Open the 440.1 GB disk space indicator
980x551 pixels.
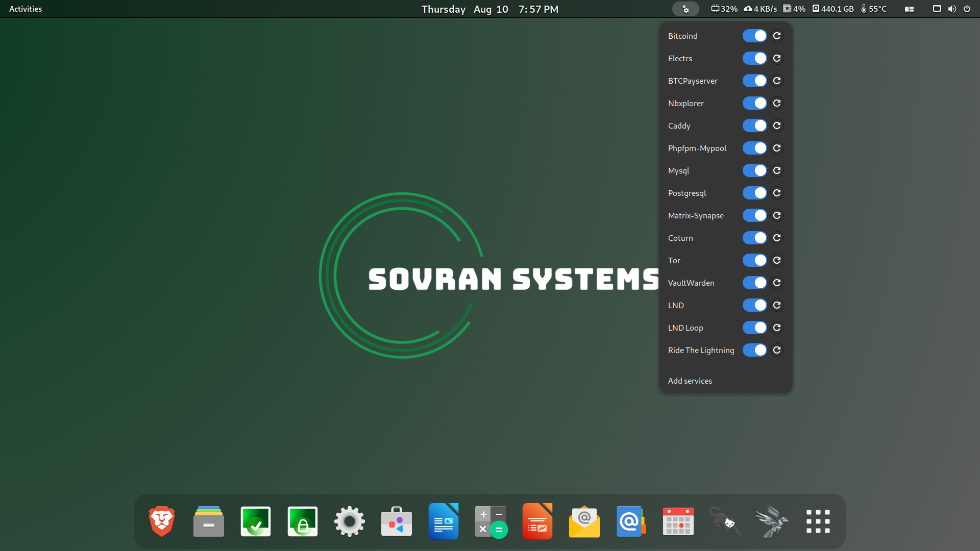833,9
